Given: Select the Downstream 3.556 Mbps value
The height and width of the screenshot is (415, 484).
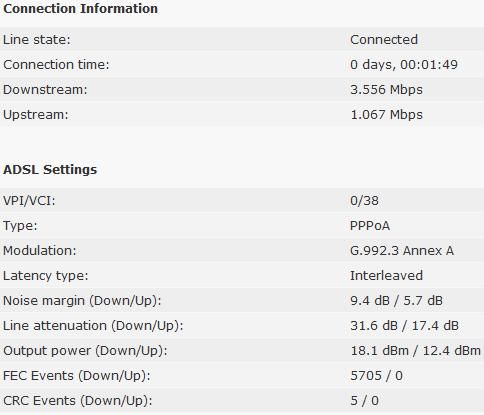Looking at the screenshot, I should tap(386, 90).
